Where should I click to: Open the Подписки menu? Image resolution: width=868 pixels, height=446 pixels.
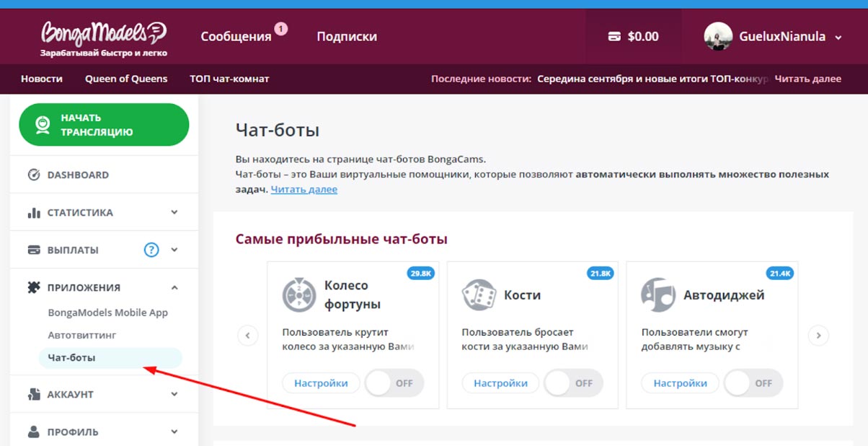pos(347,36)
